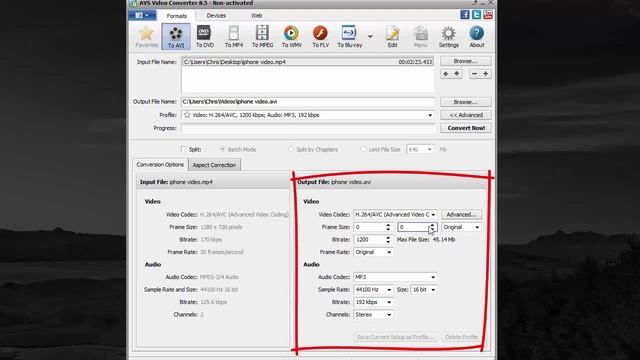Open the Edit tool
The height and width of the screenshot is (360, 640).
pyautogui.click(x=392, y=37)
